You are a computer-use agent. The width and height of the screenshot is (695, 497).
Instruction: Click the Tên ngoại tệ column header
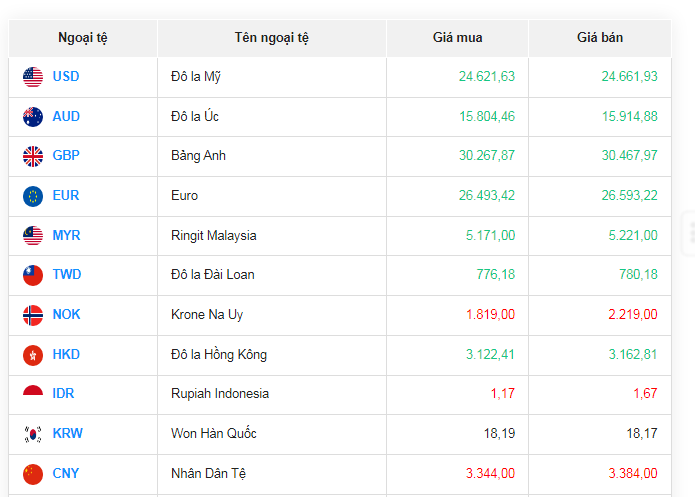tap(272, 38)
